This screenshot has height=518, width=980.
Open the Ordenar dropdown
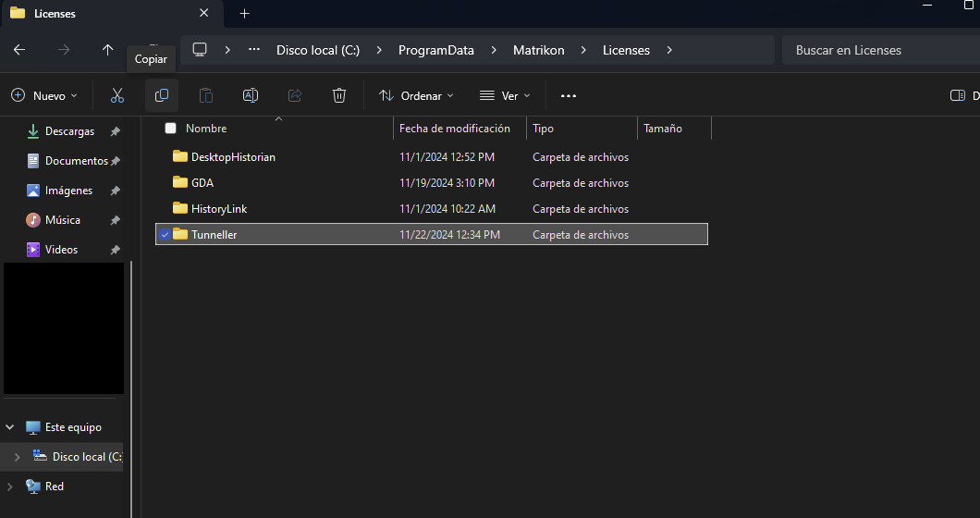coord(416,95)
